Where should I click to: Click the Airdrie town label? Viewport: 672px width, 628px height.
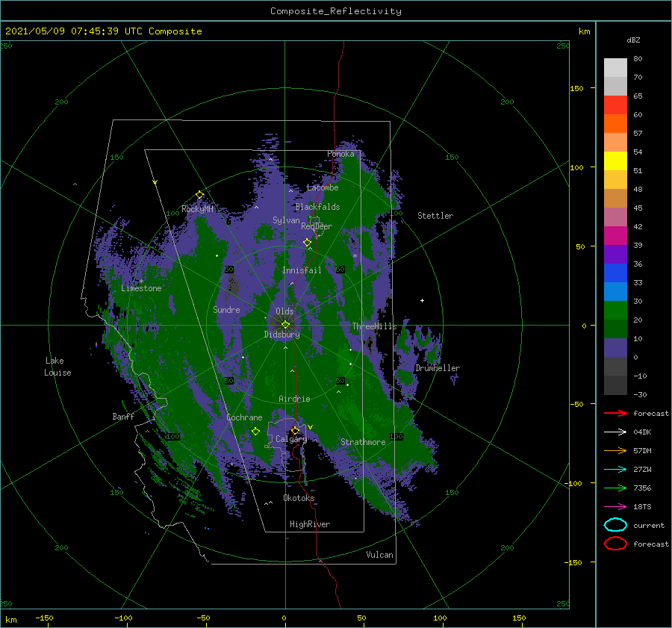click(x=294, y=399)
